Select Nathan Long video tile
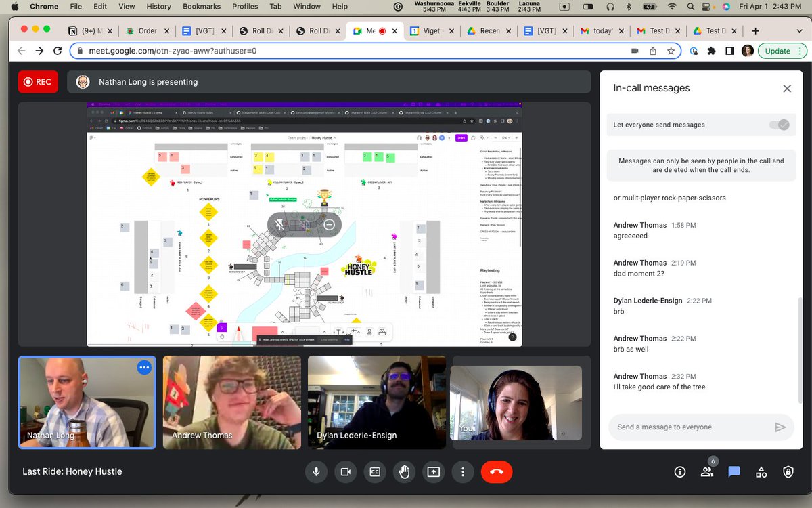The width and height of the screenshot is (812, 508). [87, 402]
